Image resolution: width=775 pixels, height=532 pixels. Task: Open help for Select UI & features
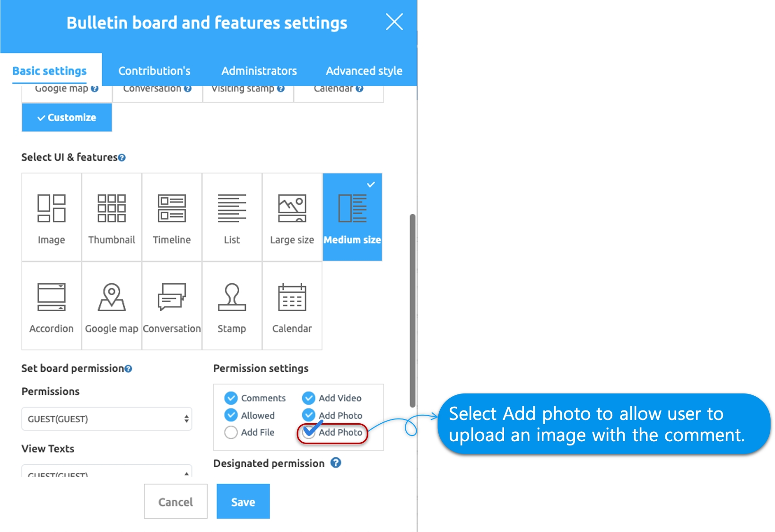coord(122,158)
